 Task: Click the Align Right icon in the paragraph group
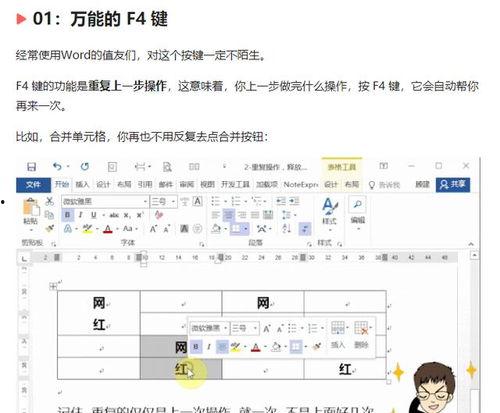click(x=242, y=215)
